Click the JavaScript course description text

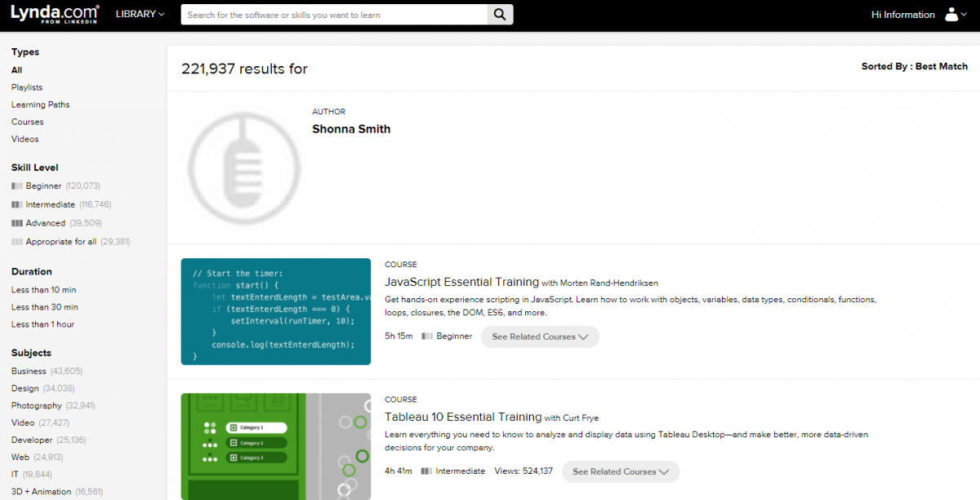tap(630, 306)
